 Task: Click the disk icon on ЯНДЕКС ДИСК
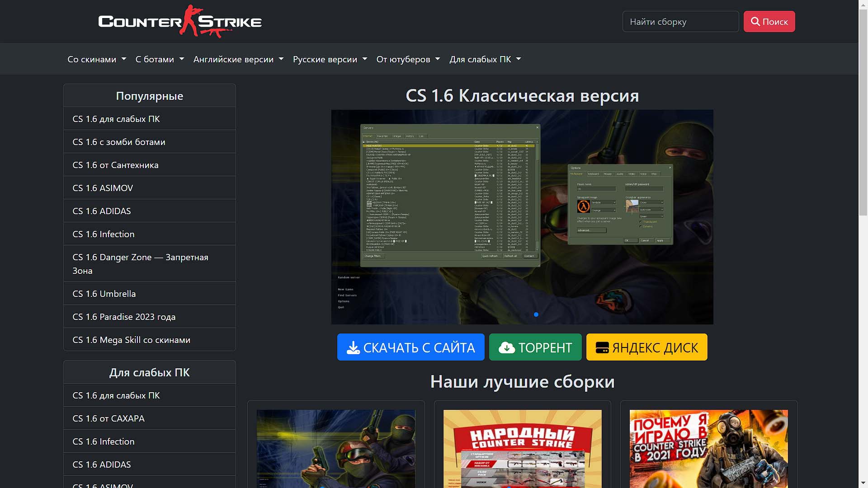click(x=602, y=347)
